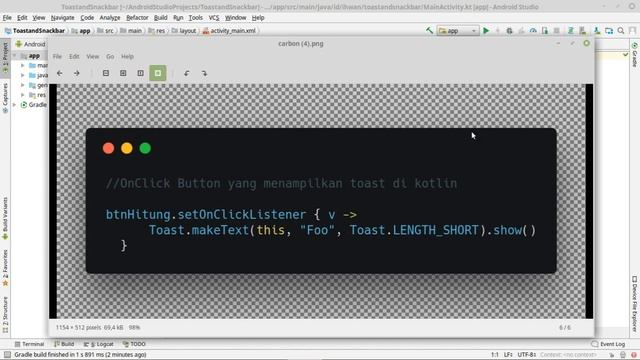Run the app with green play button

486,31
